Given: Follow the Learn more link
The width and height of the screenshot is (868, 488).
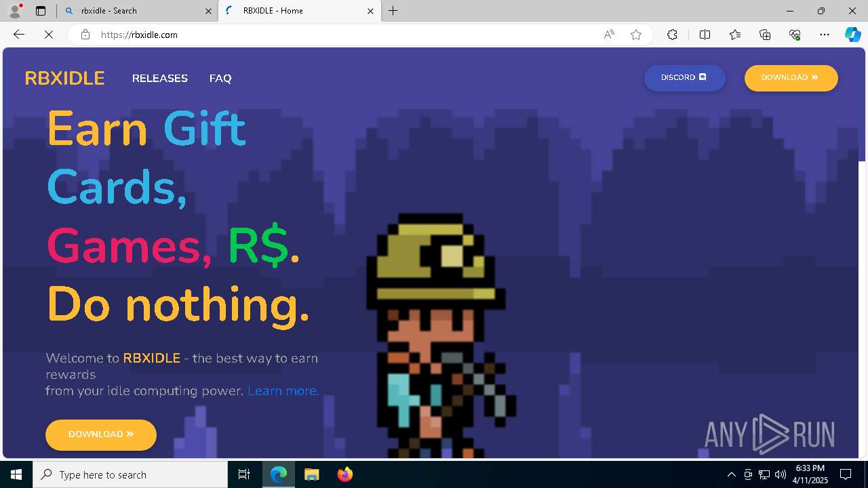Looking at the screenshot, I should click(x=283, y=391).
